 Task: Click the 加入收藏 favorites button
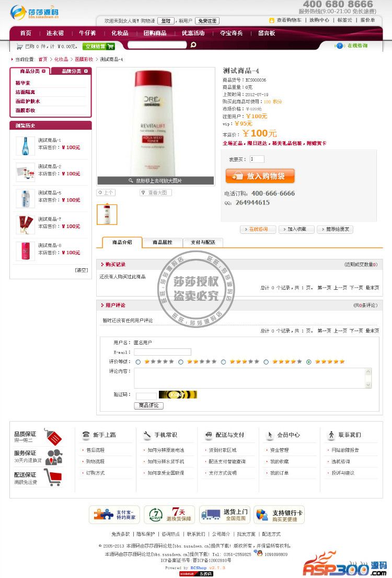[x=296, y=229]
